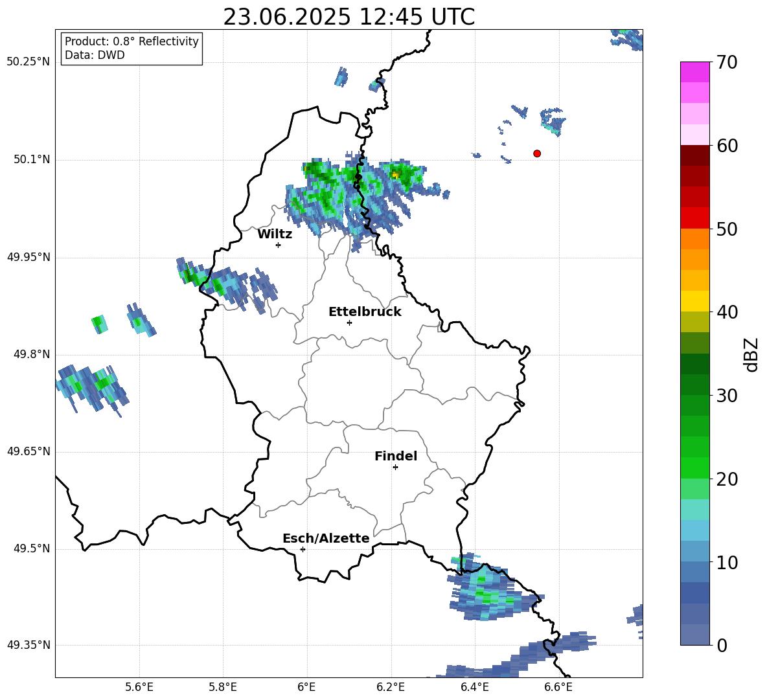767x700 pixels.
Task: Click the colorbar tick label 30
Action: [x=727, y=396]
